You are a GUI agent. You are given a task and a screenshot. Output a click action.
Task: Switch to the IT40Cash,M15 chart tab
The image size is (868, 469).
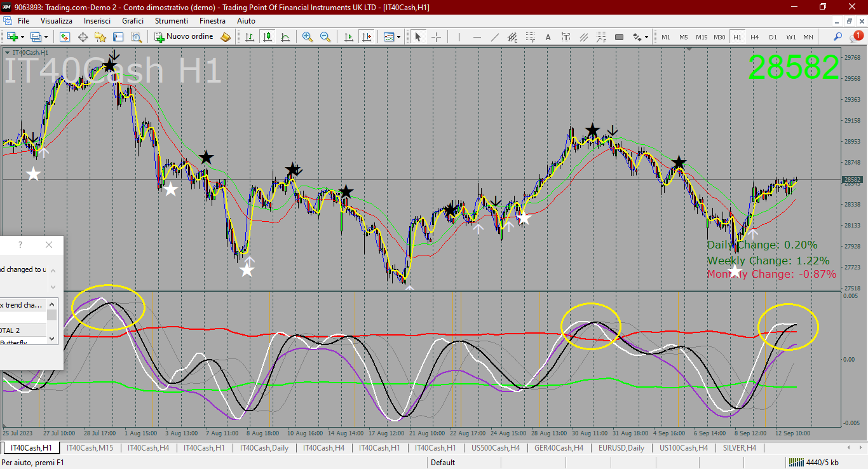tap(90, 448)
